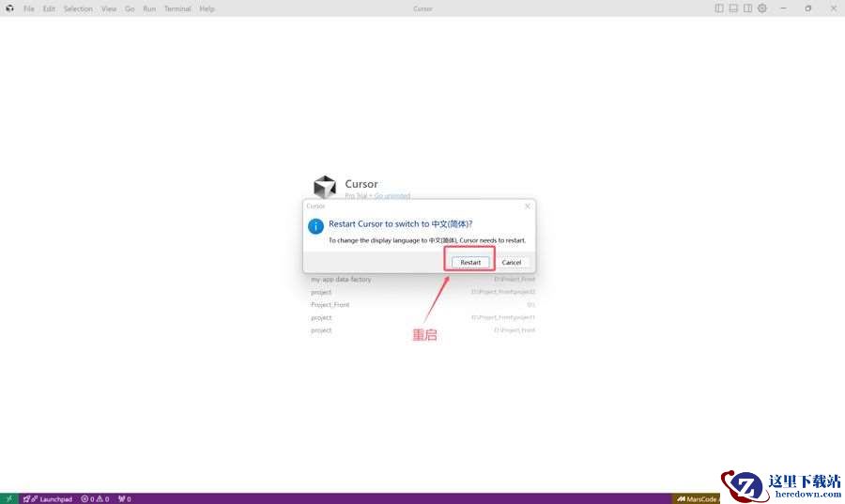
Task: Toggle the bottom panel layout icon
Action: tap(733, 8)
